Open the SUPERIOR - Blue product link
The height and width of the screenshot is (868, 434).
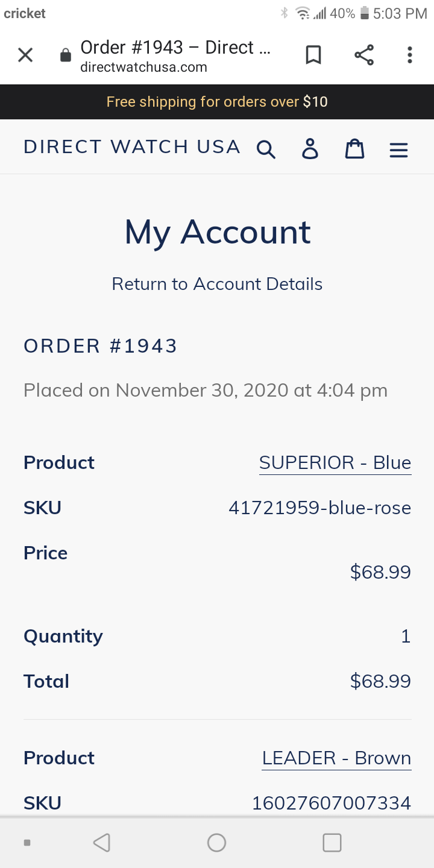pos(335,463)
